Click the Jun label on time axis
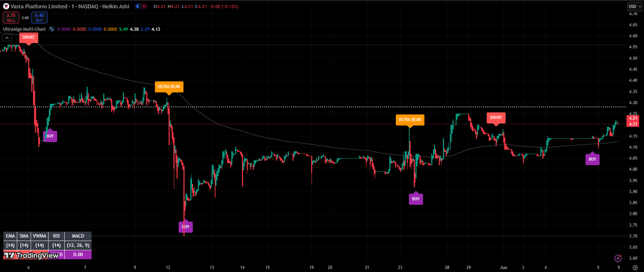This screenshot has height=272, width=644. pyautogui.click(x=503, y=267)
